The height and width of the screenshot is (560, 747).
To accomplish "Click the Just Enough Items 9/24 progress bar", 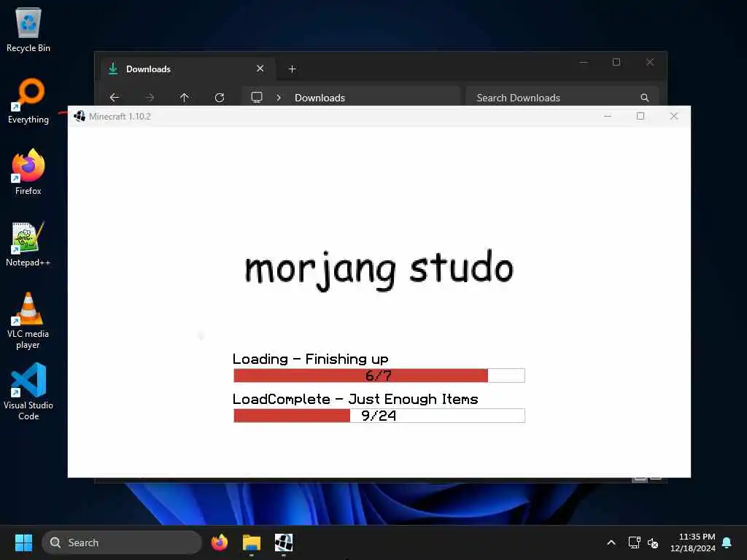I will point(379,415).
